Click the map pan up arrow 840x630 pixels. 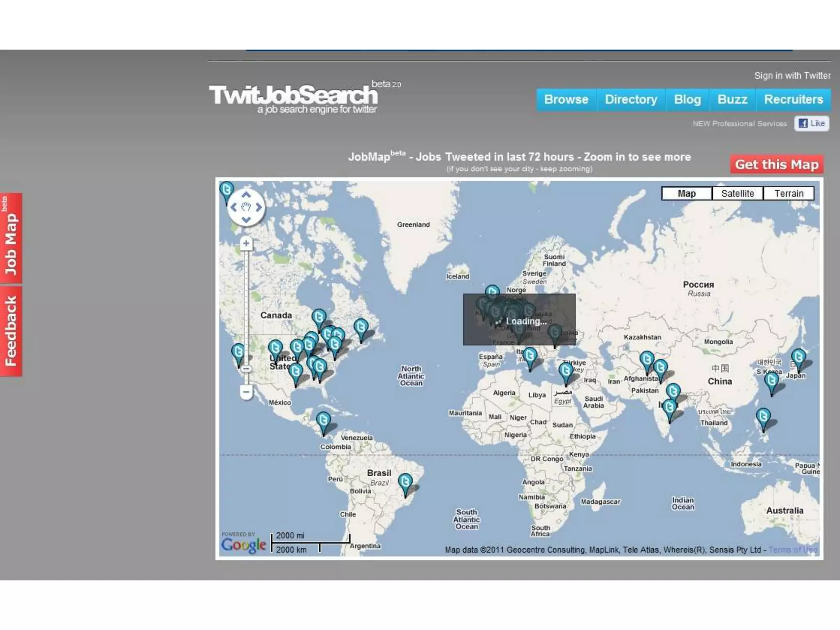click(246, 195)
